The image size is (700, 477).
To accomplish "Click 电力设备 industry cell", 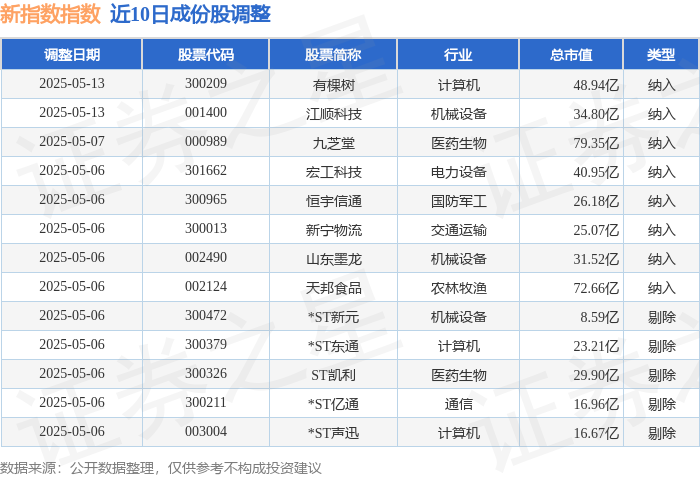I will (x=458, y=172).
